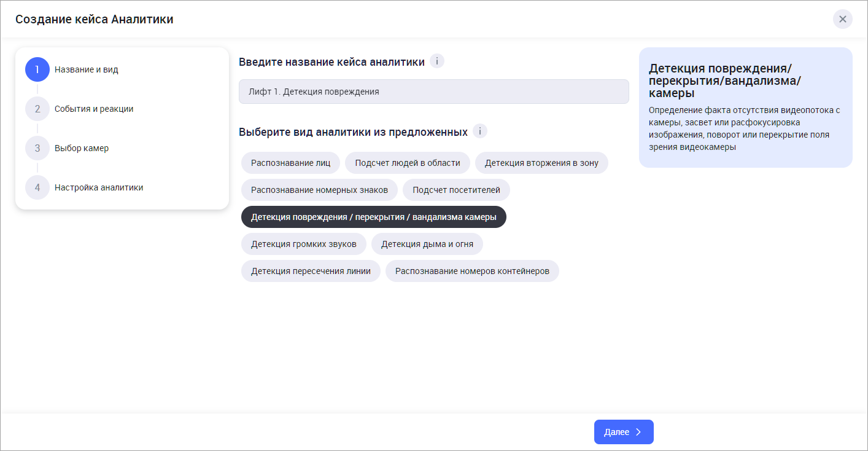This screenshot has height=451, width=868.
Task: Open step 3 Выбор камер
Action: [81, 148]
